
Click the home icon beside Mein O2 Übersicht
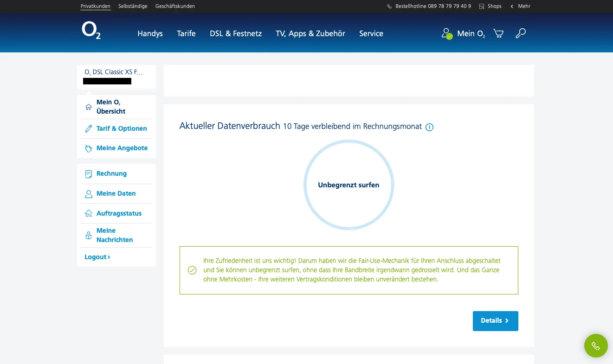click(89, 107)
